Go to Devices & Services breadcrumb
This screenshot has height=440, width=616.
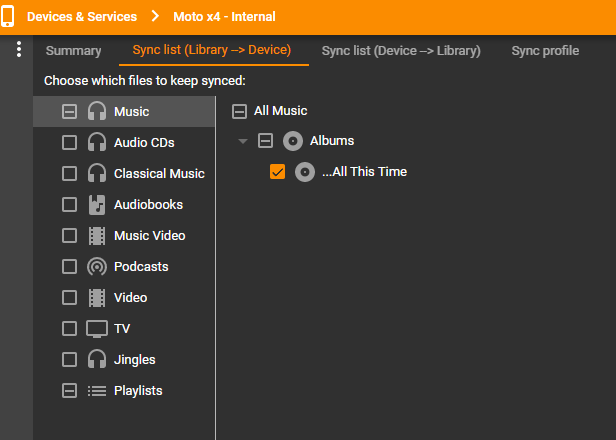point(82,17)
